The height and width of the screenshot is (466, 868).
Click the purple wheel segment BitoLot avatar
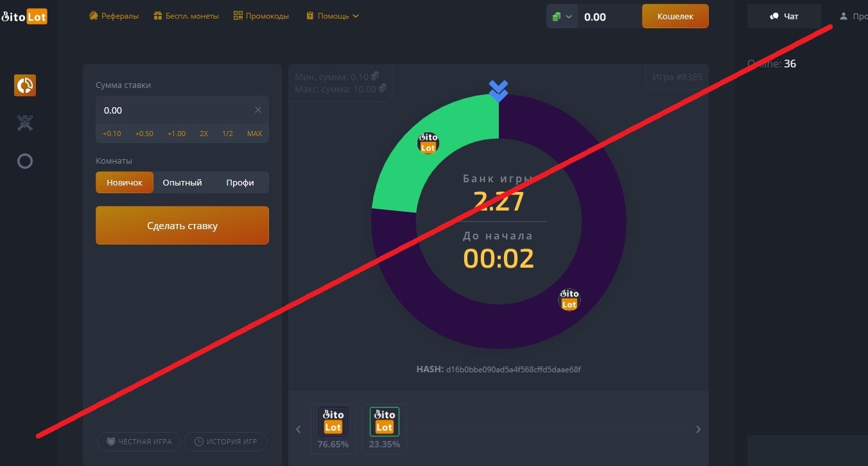pos(569,299)
